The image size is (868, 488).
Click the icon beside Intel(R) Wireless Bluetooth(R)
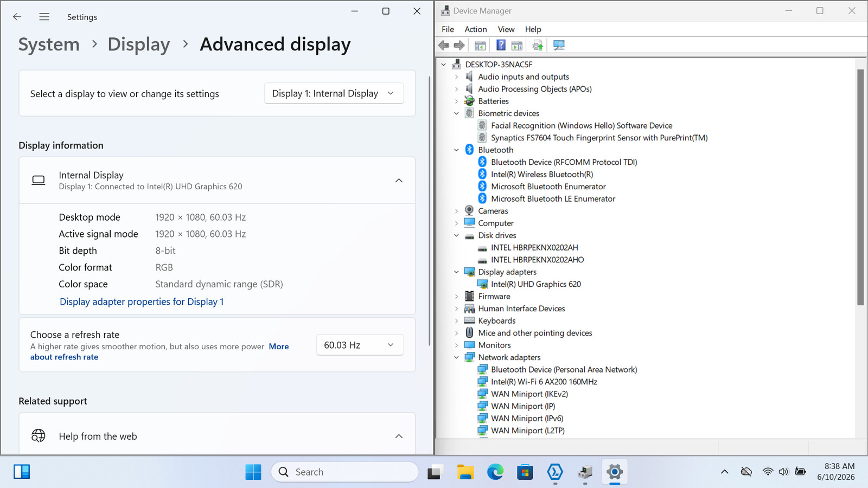(x=482, y=174)
